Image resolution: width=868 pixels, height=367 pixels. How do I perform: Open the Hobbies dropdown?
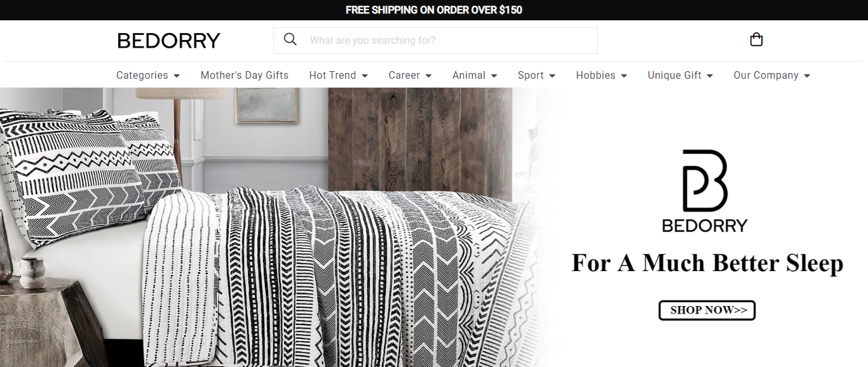[x=602, y=75]
